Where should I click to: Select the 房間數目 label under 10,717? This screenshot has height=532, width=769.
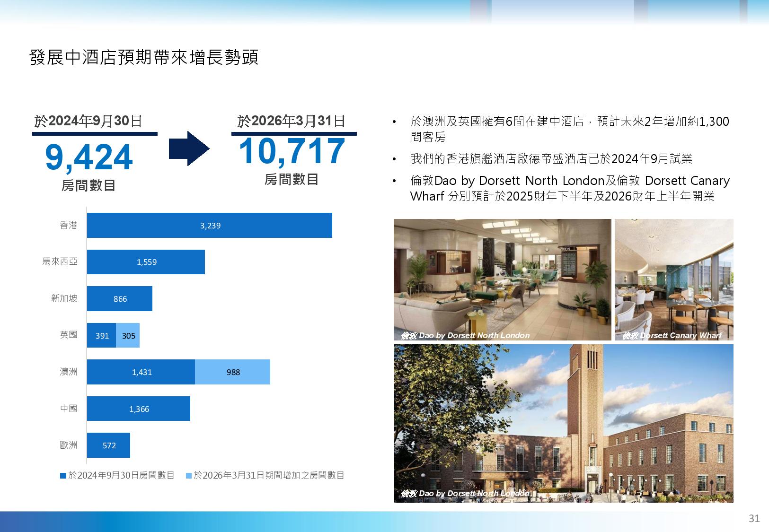pos(292,179)
